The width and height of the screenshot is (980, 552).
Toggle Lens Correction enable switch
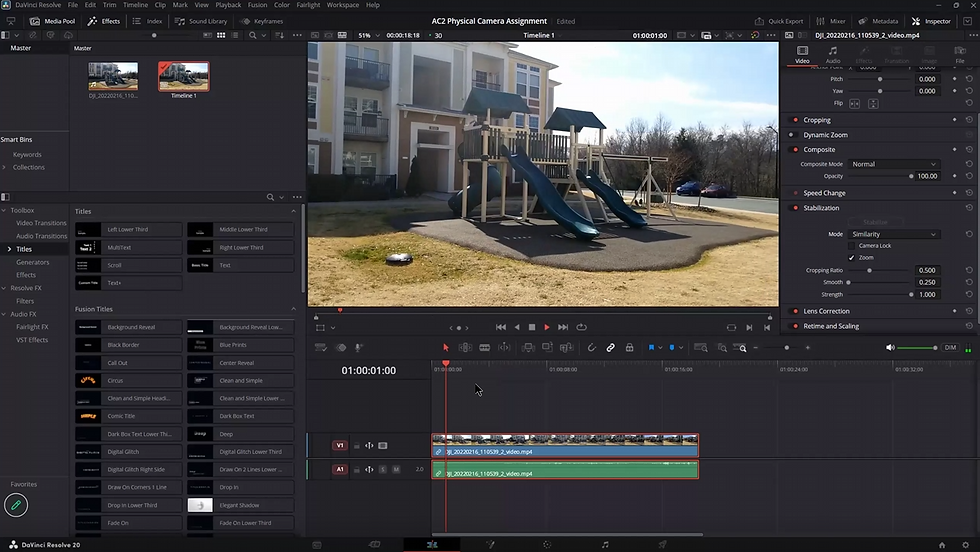click(x=795, y=311)
